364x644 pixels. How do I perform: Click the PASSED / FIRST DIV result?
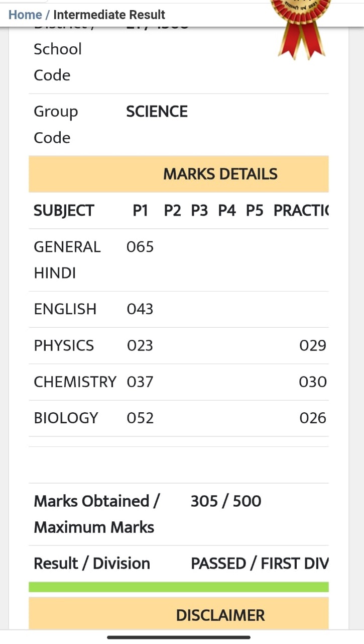click(260, 564)
